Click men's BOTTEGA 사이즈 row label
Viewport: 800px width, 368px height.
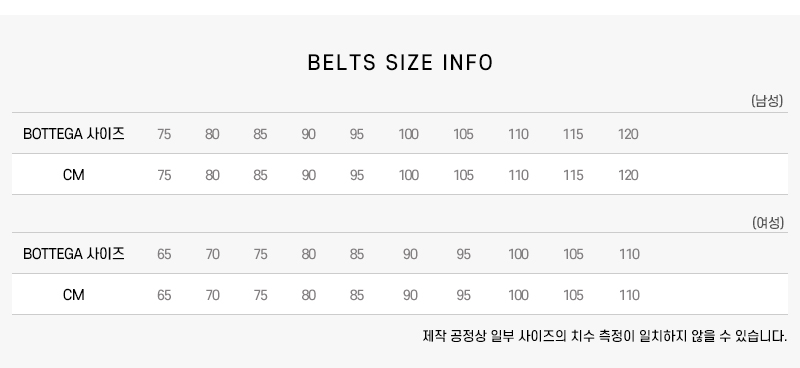pos(73,134)
